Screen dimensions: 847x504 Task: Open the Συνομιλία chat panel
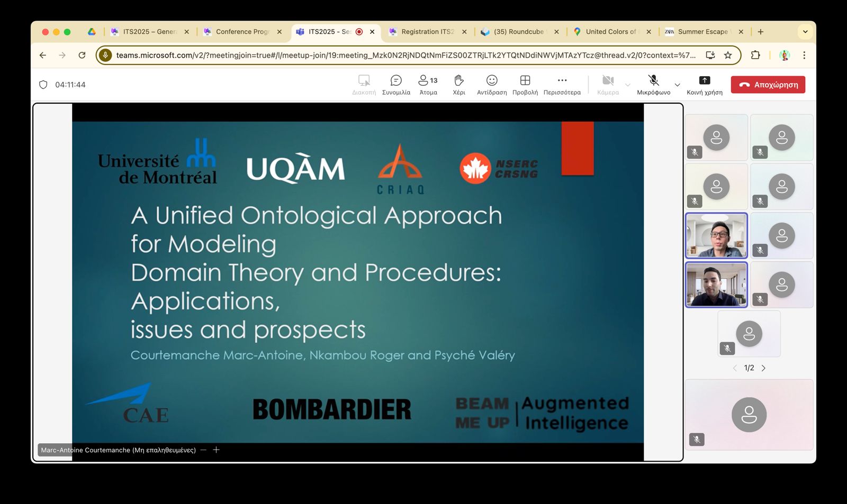tap(396, 85)
